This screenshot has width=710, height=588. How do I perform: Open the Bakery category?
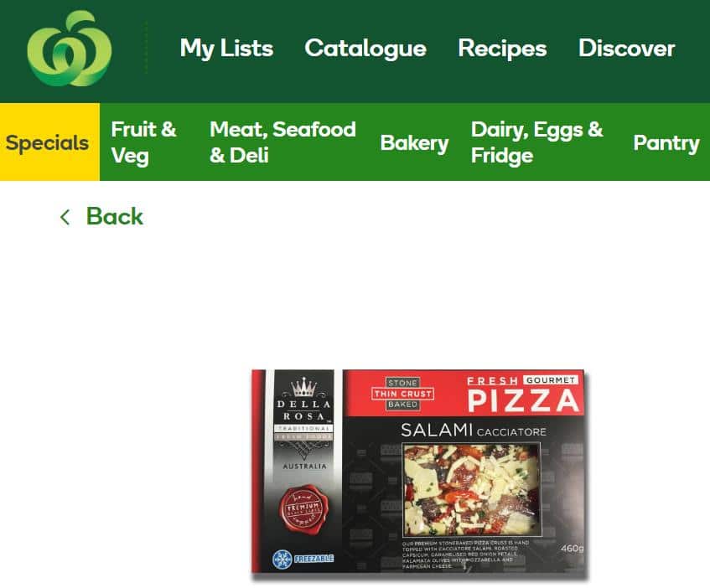click(414, 143)
